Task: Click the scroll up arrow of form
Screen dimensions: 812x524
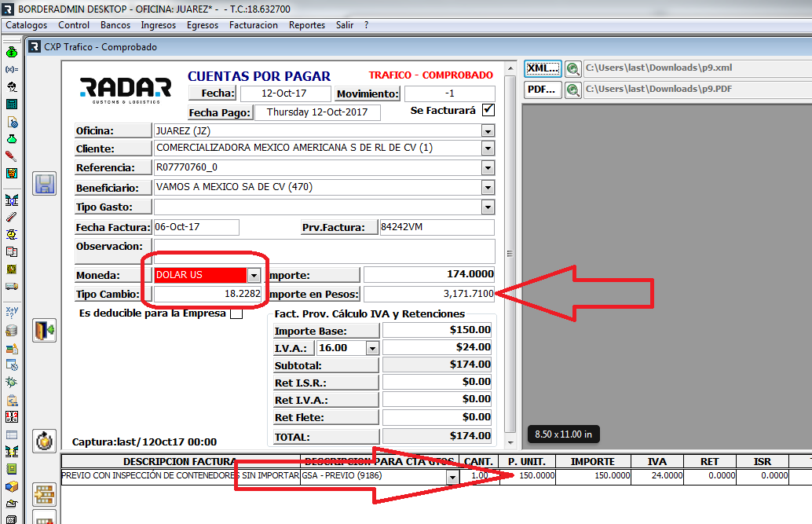Action: pyautogui.click(x=510, y=69)
